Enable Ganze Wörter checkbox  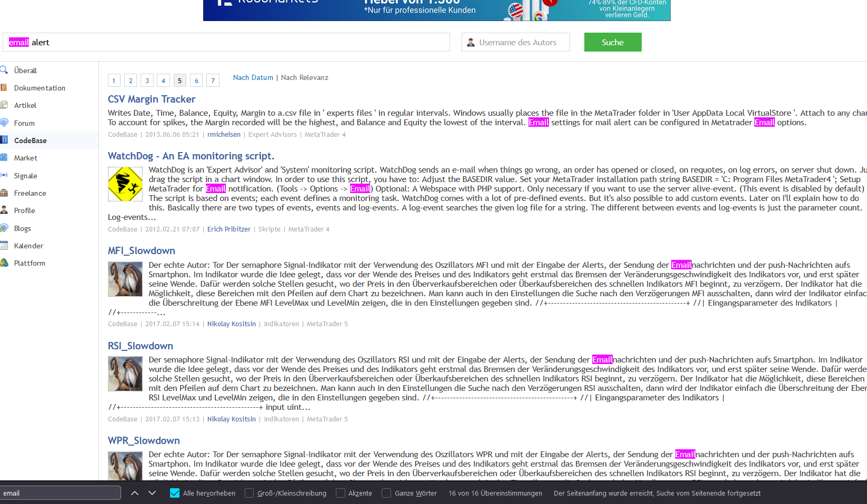pyautogui.click(x=387, y=493)
